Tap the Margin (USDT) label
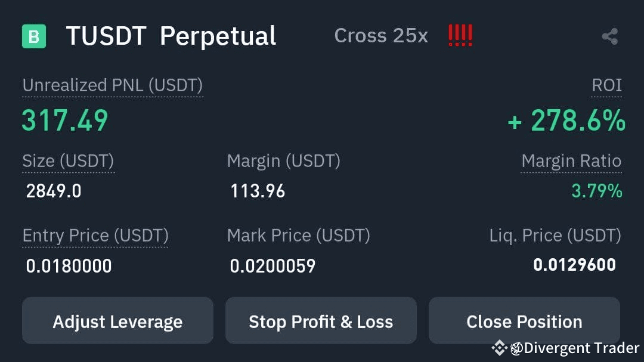 point(283,161)
